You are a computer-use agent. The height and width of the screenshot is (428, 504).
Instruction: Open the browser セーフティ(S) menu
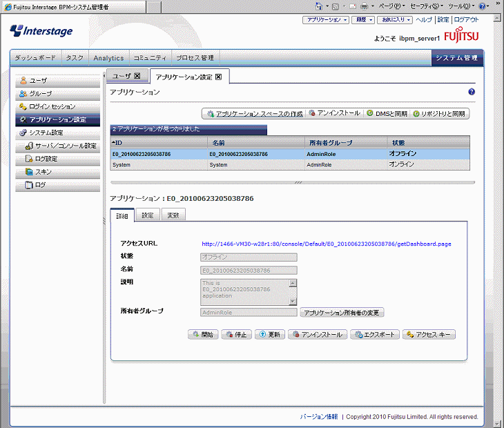(427, 6)
